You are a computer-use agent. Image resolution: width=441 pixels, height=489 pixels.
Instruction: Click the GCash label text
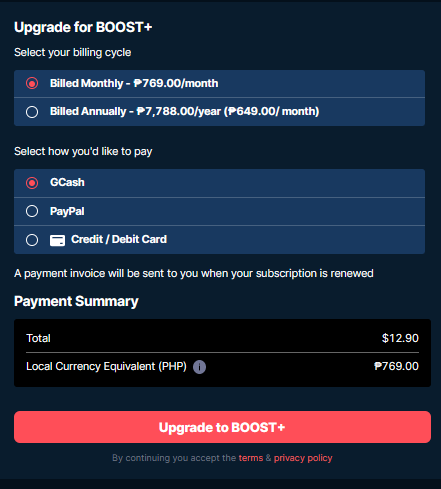[x=67, y=182]
